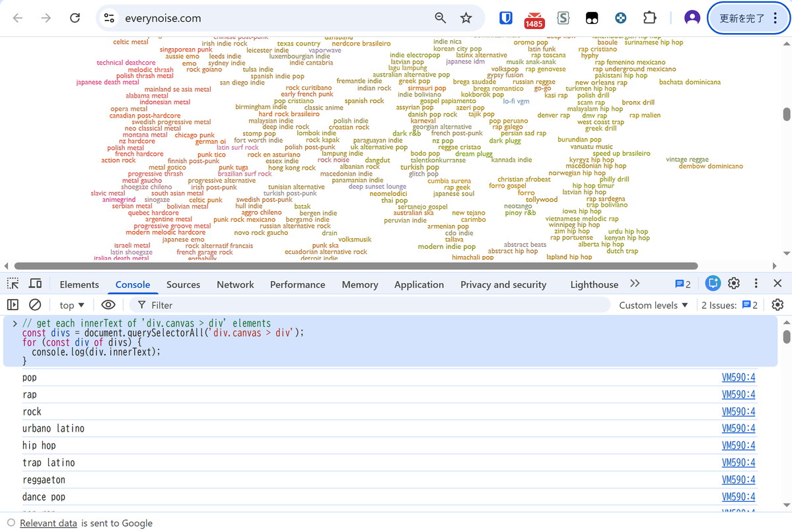
Task: Toggle inspect element mode
Action: tap(12, 283)
